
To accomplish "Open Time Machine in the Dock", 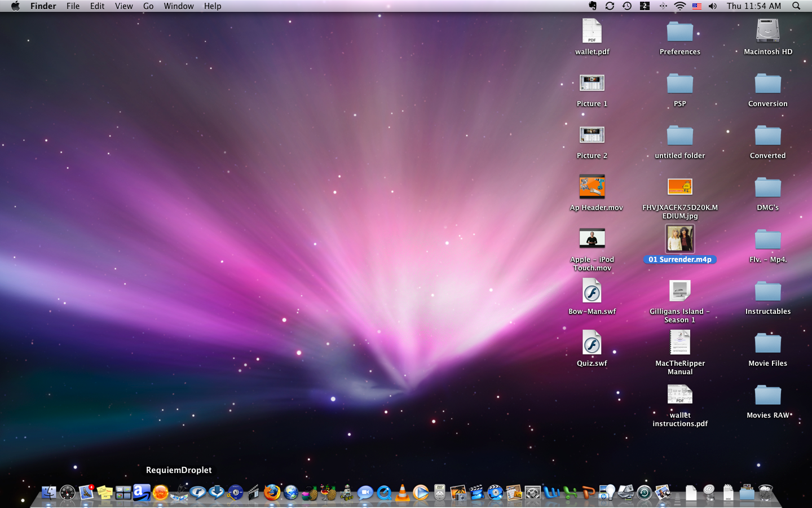I will point(645,493).
